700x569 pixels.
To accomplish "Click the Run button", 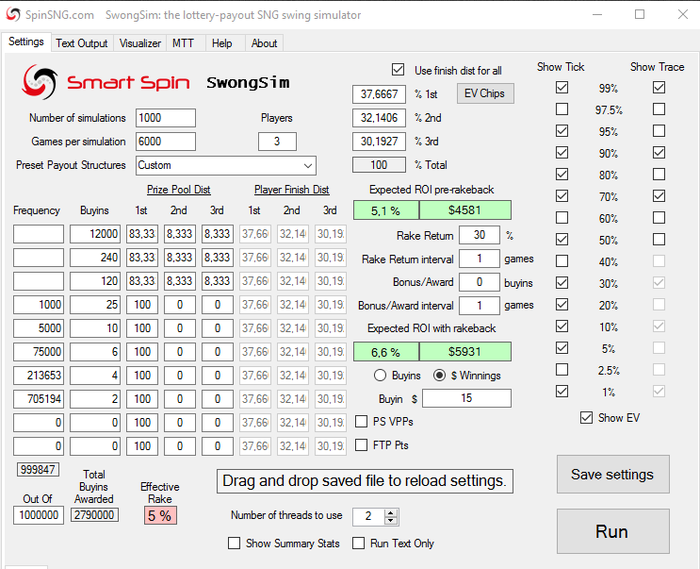I will click(x=612, y=532).
